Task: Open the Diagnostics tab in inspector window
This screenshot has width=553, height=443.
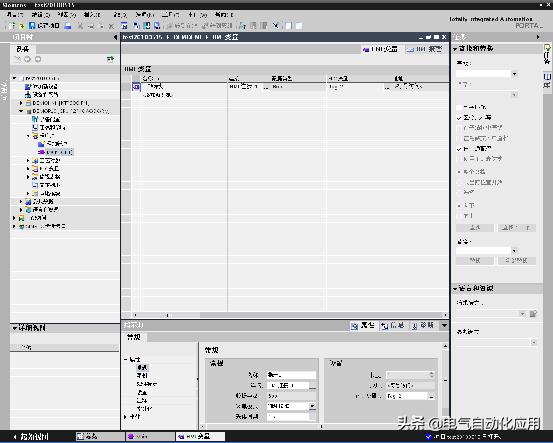Action: [x=423, y=326]
